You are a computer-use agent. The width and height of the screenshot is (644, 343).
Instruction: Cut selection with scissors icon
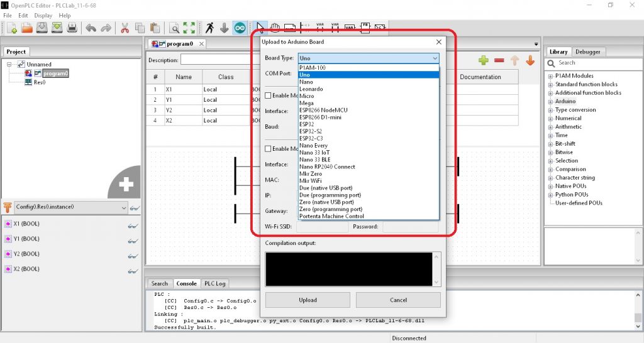coord(125,28)
